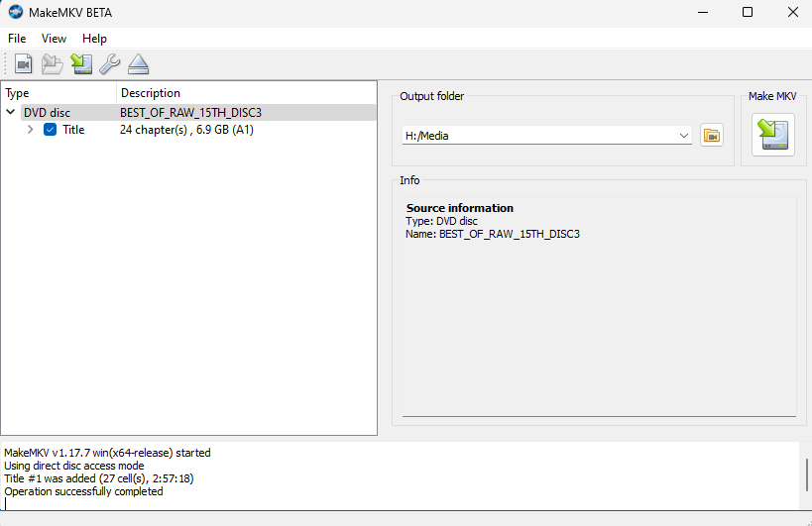The height and width of the screenshot is (526, 812).
Task: Open Preferences with the wrench icon
Action: pos(109,64)
